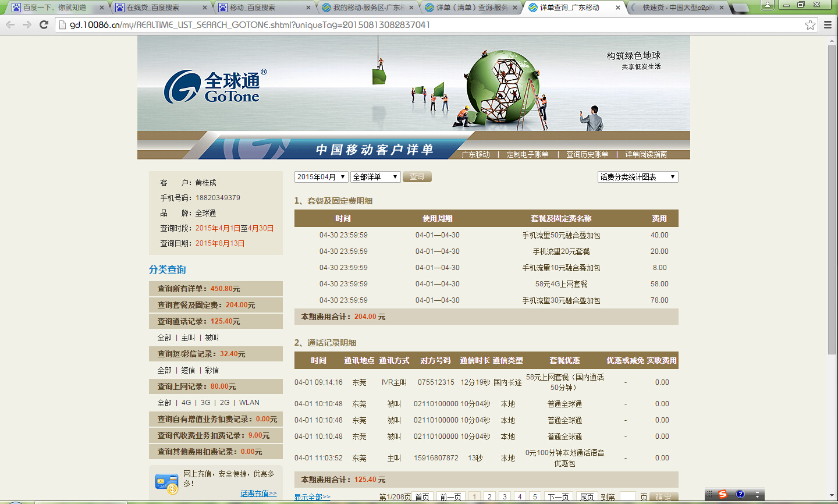The height and width of the screenshot is (504, 838).
Task: Bookmark this page with the star icon
Action: (811, 24)
